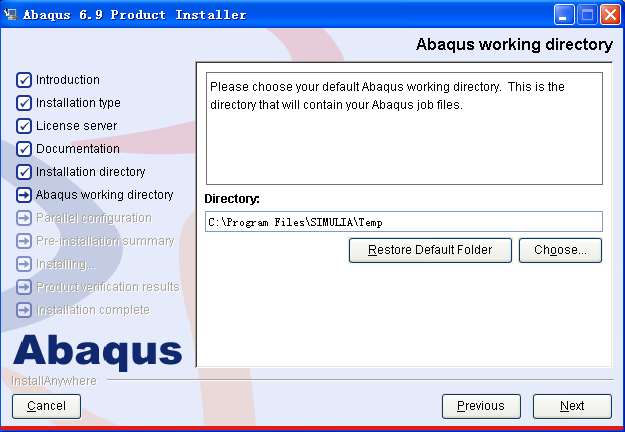Click the Installation type step checkmark icon

click(x=24, y=103)
